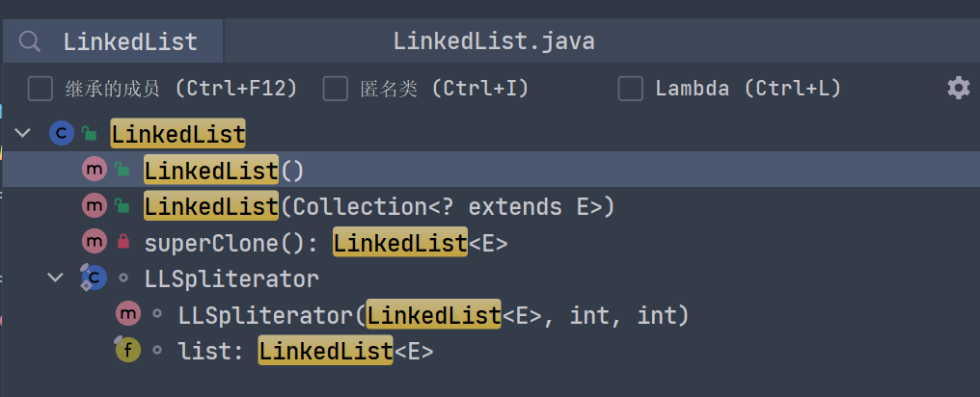Click the LLSpliterator static class icon
The image size is (980, 397).
[x=94, y=279]
